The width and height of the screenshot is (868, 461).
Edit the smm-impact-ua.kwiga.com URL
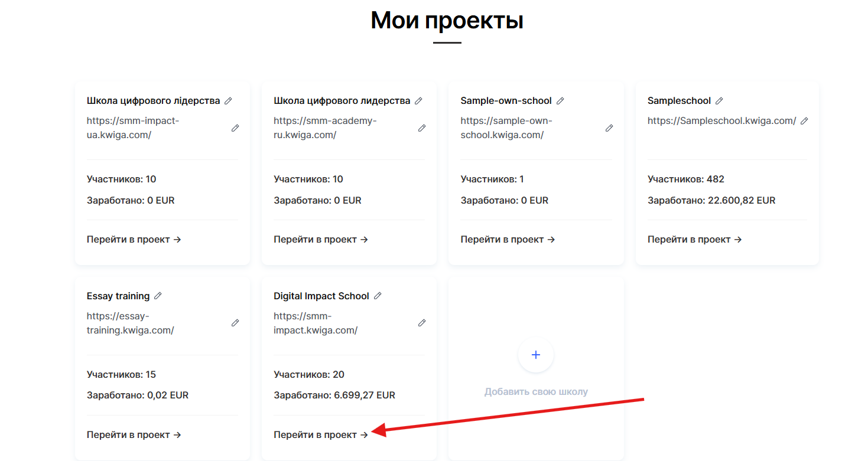(x=235, y=128)
